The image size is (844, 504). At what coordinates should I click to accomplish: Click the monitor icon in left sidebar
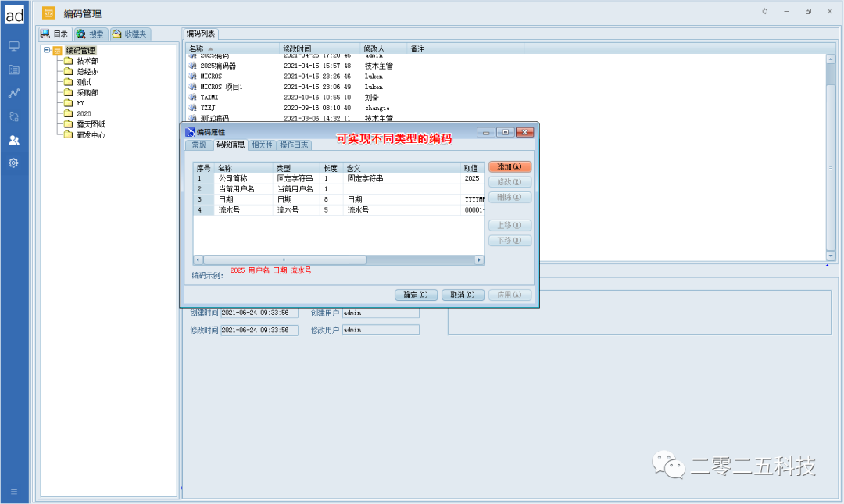[14, 46]
